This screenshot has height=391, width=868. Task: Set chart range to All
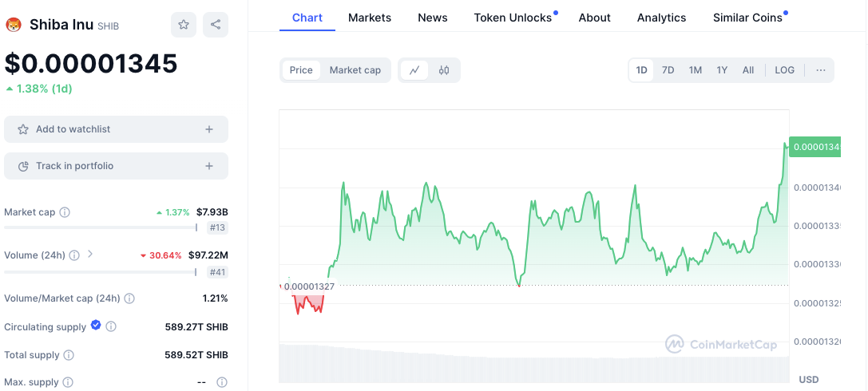(748, 70)
